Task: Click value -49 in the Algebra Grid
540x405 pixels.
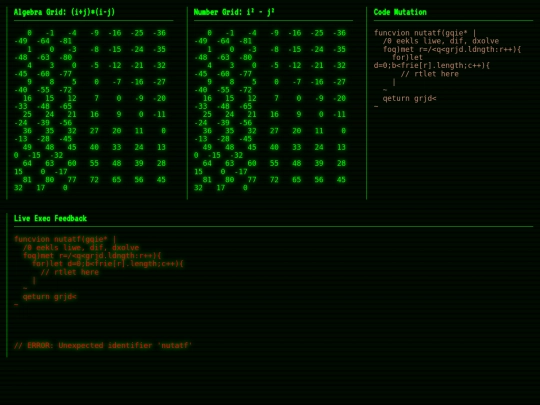Action: click(21, 41)
